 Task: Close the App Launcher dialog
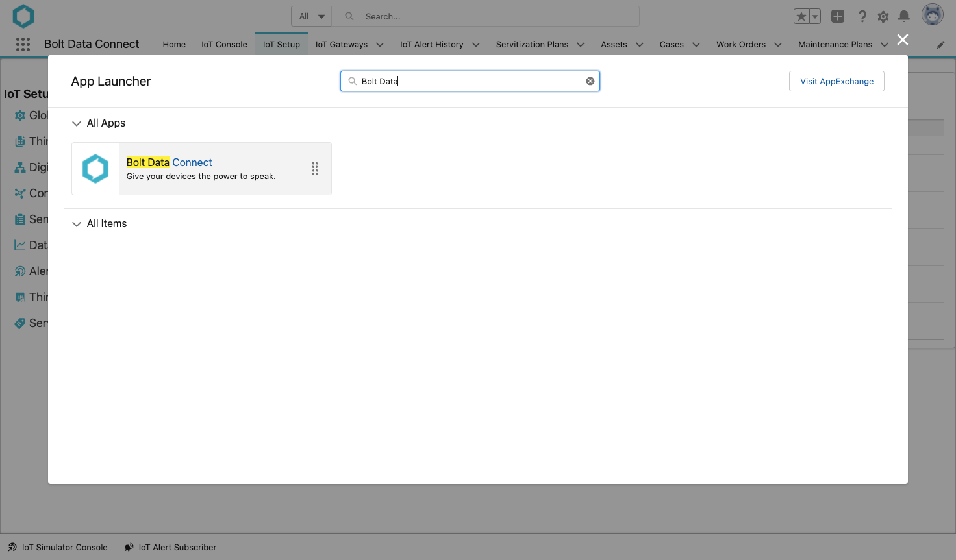pos(903,40)
